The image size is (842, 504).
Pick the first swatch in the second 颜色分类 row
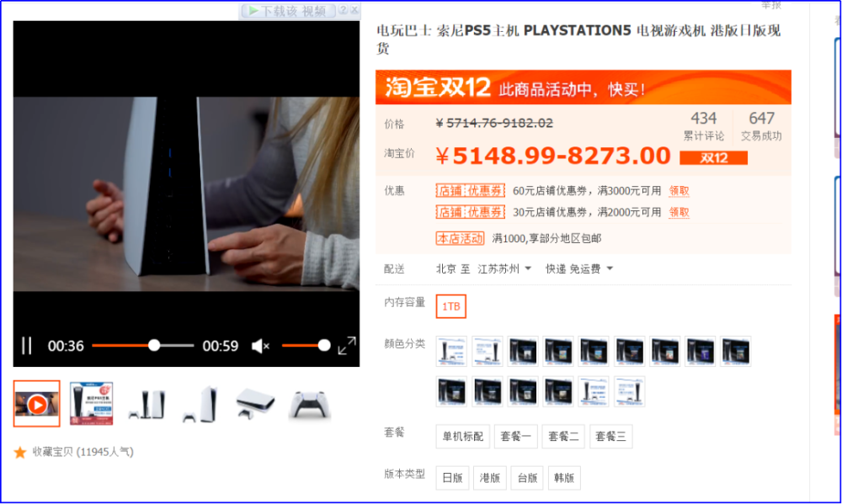pyautogui.click(x=451, y=391)
